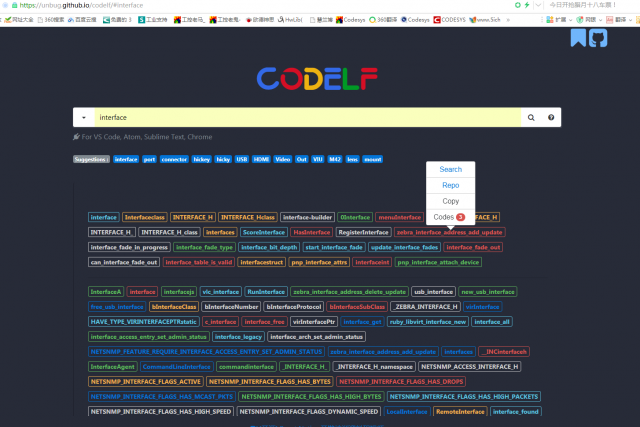Choose Copy in the popup menu
640x427 pixels.
pos(450,201)
